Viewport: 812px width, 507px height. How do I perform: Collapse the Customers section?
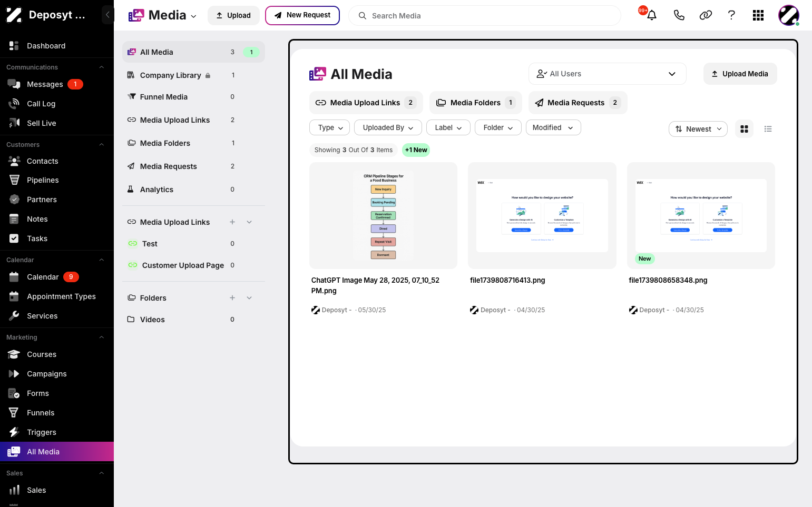coord(102,145)
